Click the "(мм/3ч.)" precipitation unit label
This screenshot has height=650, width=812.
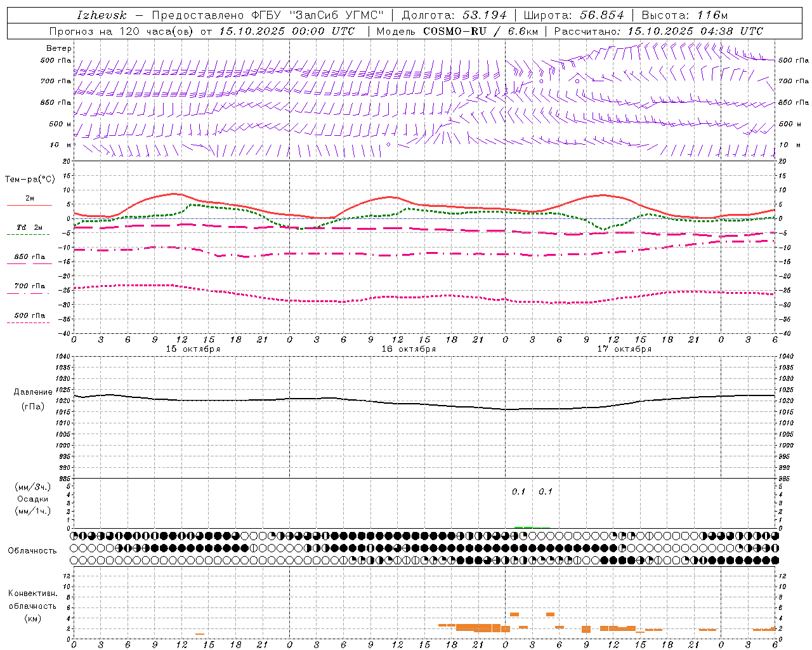[33, 487]
